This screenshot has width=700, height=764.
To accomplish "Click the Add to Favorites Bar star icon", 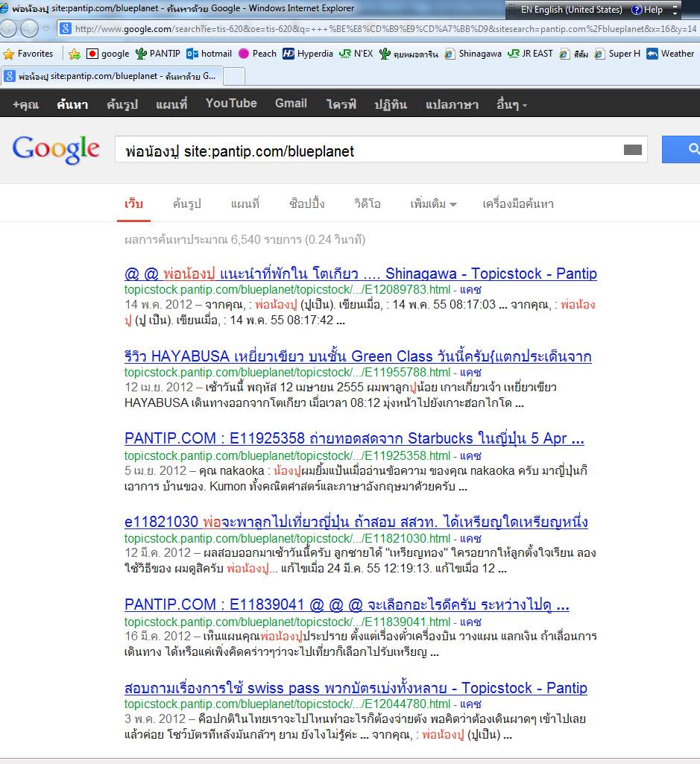I will 75,54.
